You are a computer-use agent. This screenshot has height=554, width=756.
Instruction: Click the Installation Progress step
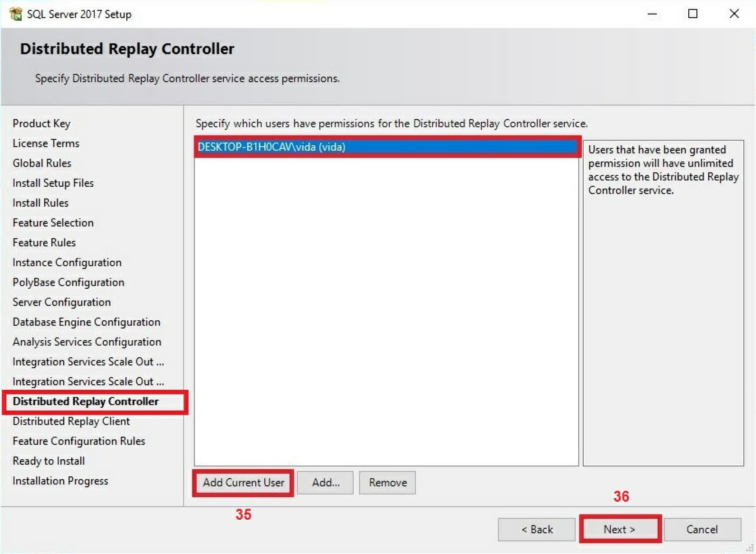(x=60, y=481)
